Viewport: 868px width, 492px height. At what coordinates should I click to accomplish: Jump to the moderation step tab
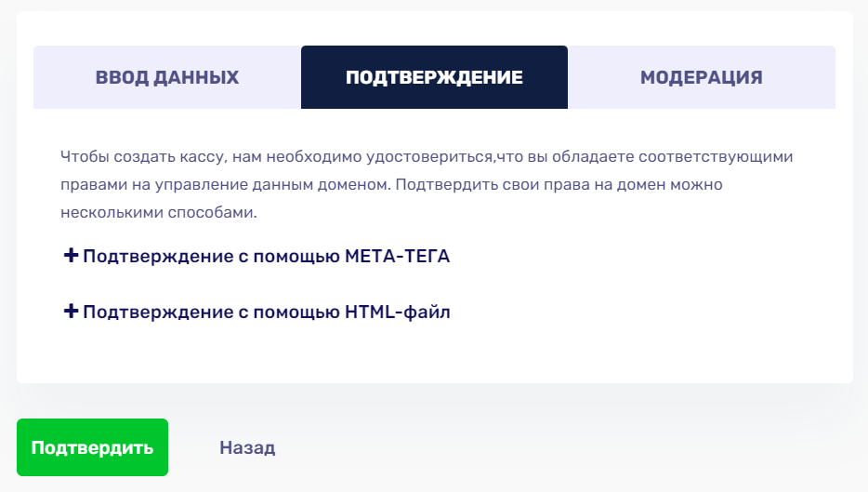[702, 77]
